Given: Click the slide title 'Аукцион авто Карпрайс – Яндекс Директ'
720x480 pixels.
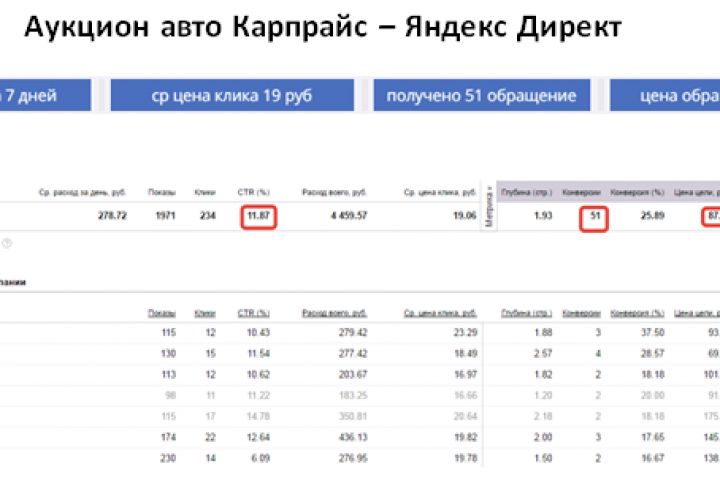Looking at the screenshot, I should (x=323, y=27).
